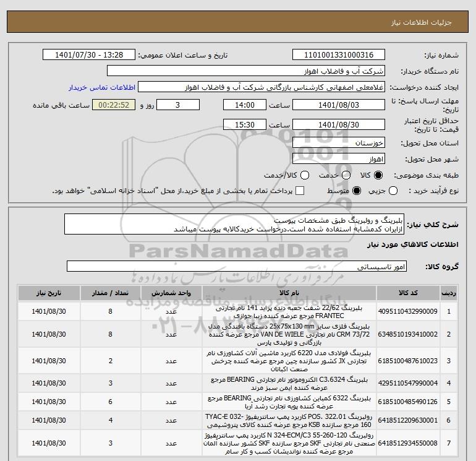
Task: Click the تعداد / مقدار column header
Action: tap(110, 293)
